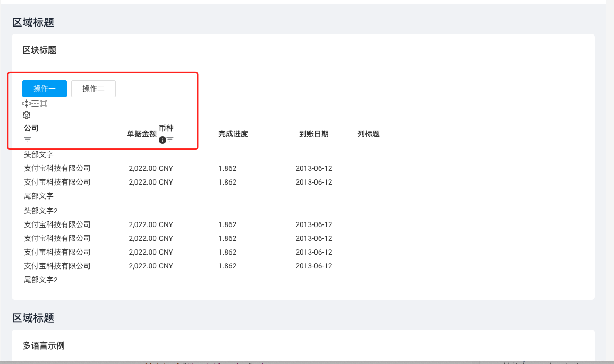Open the filter icon under 公司 column
This screenshot has height=364, width=614.
tap(27, 138)
